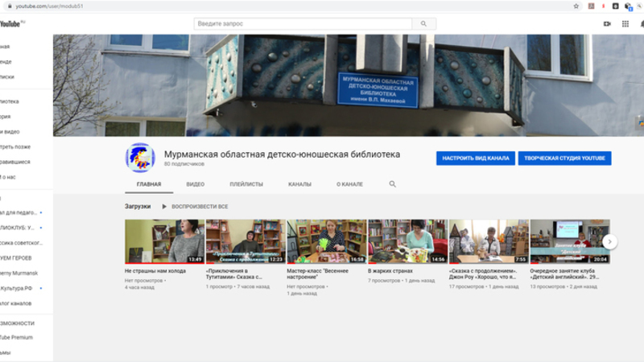Click the Воспроизвести все link
This screenshot has width=644, height=362.
[x=200, y=207]
